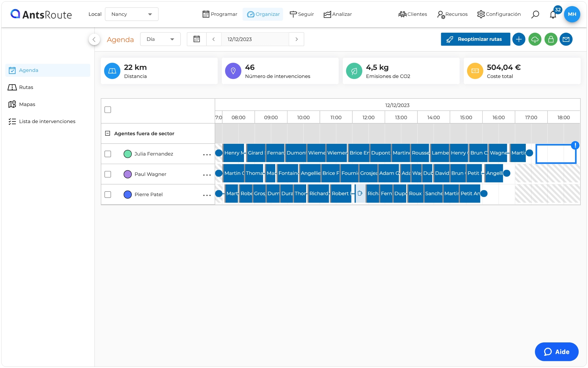Select the David intervention in Paul's row

[x=442, y=173]
